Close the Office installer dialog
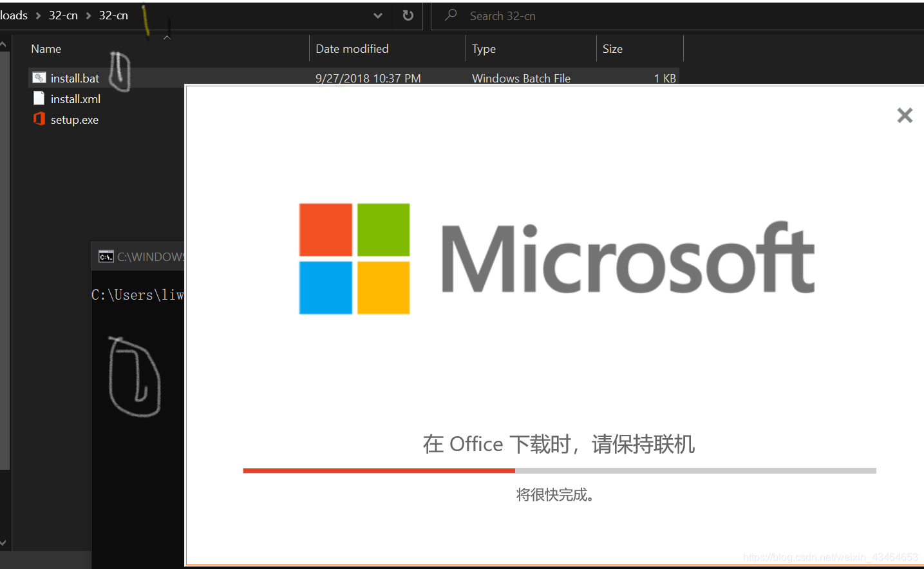This screenshot has height=569, width=924. click(905, 115)
